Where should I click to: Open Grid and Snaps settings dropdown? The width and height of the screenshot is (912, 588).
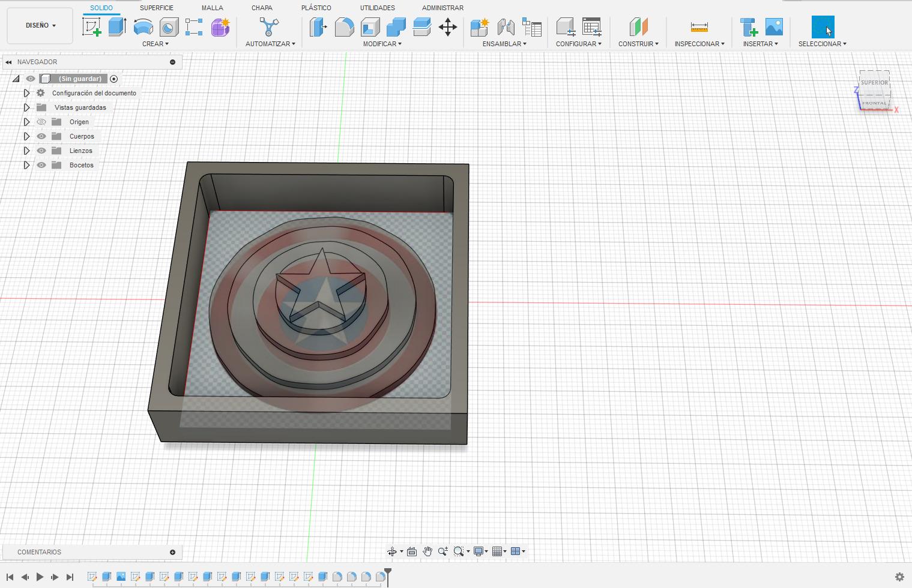[500, 551]
